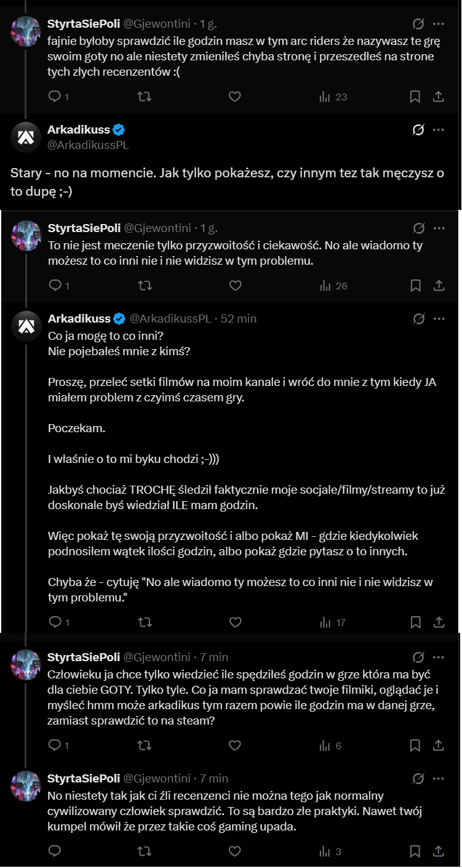Open the Arkadikuss avatar on the main tweet
The height and width of the screenshot is (868, 462).
pyautogui.click(x=26, y=137)
